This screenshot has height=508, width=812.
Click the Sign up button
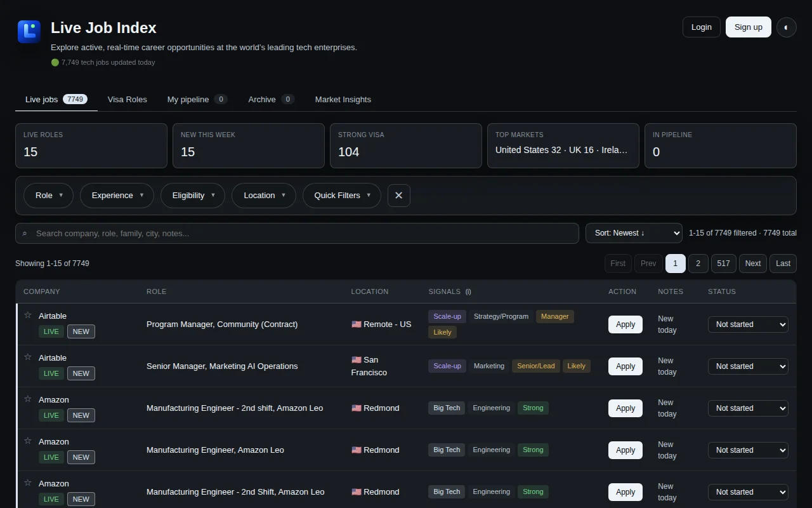(749, 27)
